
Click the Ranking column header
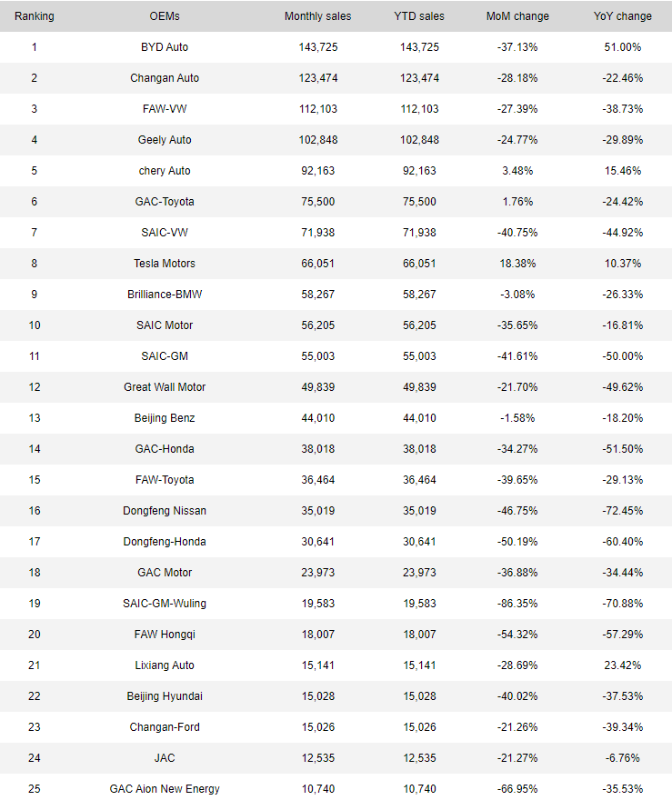click(35, 16)
